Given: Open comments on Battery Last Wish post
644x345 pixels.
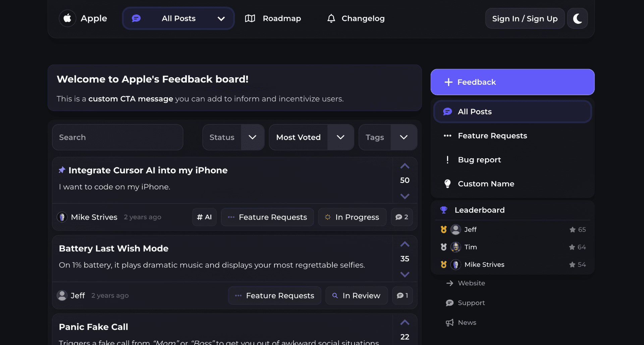Looking at the screenshot, I should pyautogui.click(x=402, y=296).
